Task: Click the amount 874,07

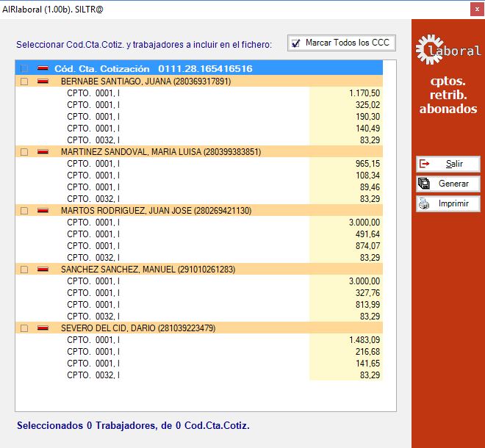Action: [x=367, y=246]
